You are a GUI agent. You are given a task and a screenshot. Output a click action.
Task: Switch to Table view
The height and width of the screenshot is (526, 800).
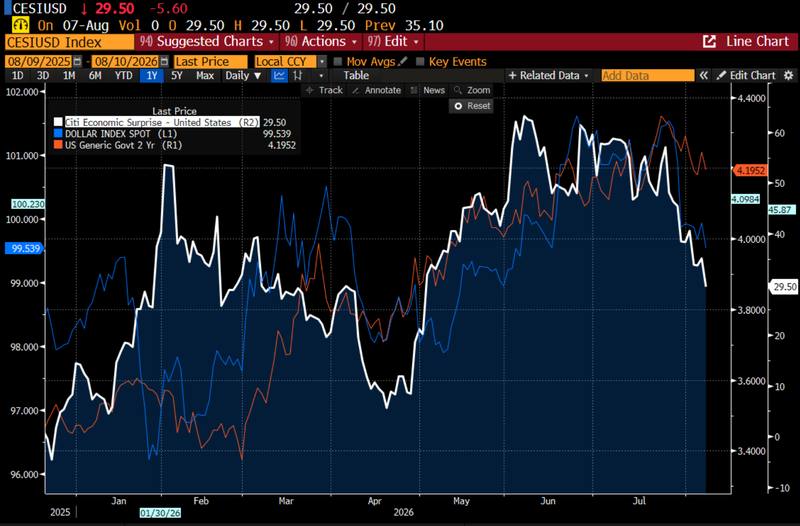[356, 76]
